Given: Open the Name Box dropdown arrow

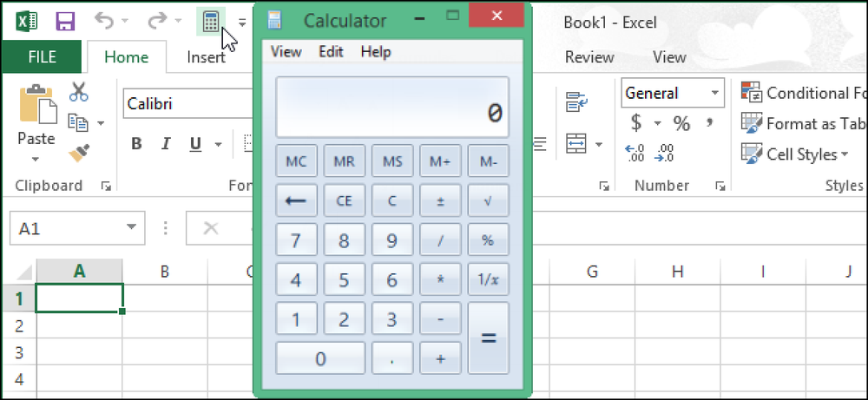Looking at the screenshot, I should (x=132, y=227).
